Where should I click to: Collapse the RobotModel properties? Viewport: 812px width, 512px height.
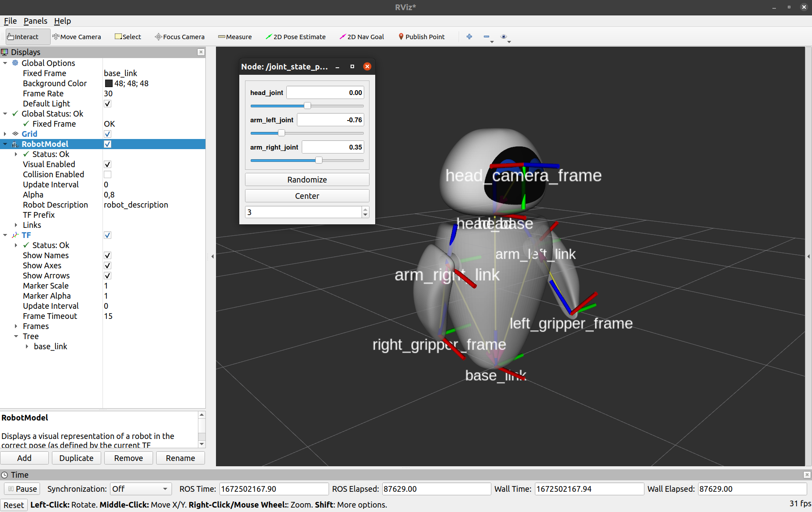pyautogui.click(x=5, y=144)
